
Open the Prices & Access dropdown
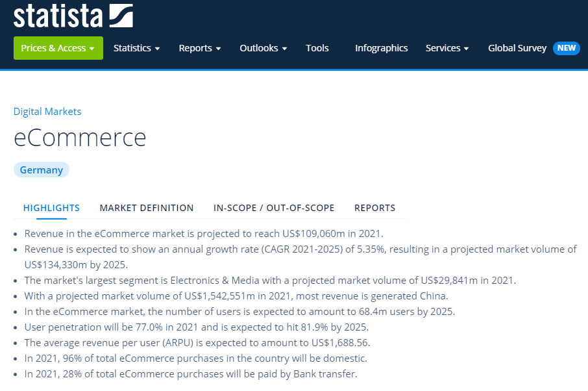(x=58, y=48)
